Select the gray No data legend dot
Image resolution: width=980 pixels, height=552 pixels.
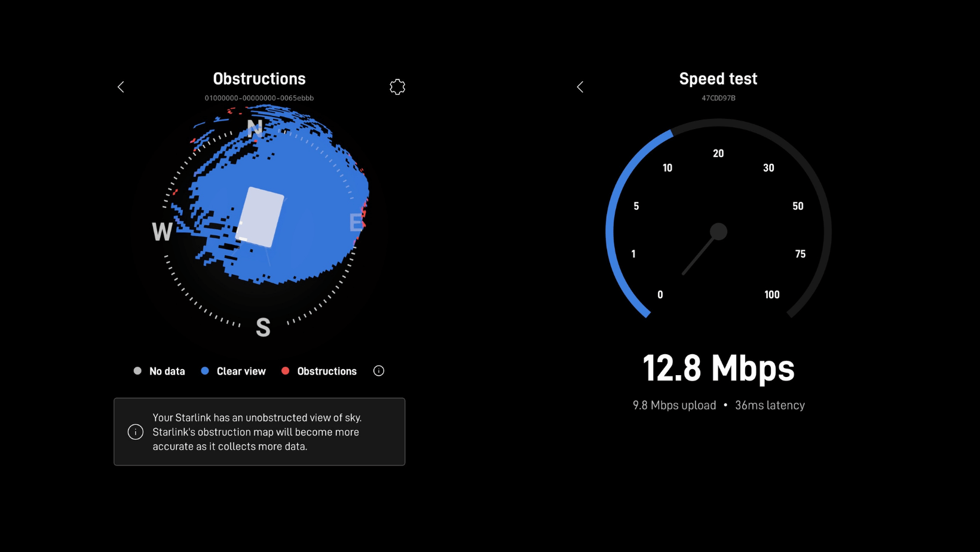pos(137,371)
